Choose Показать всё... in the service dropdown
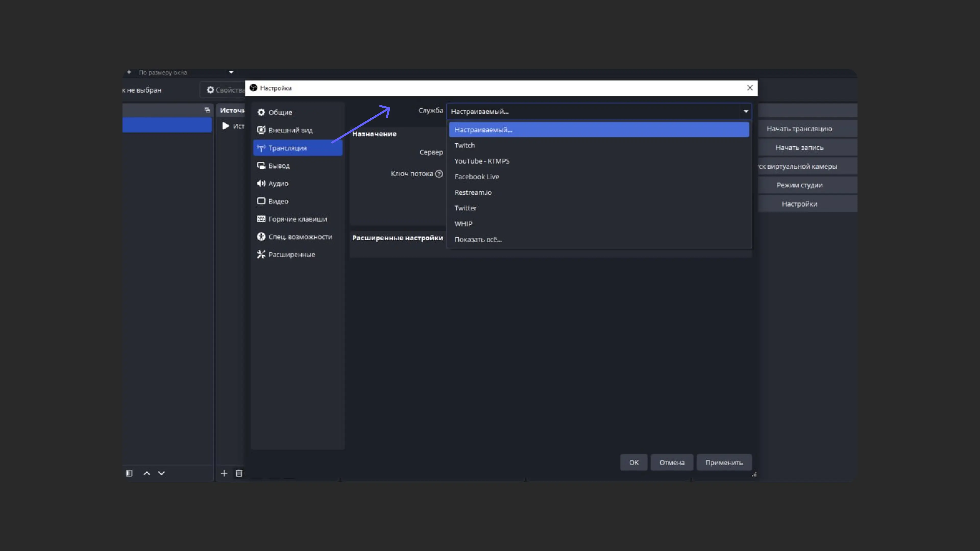This screenshot has height=551, width=980. pyautogui.click(x=478, y=239)
